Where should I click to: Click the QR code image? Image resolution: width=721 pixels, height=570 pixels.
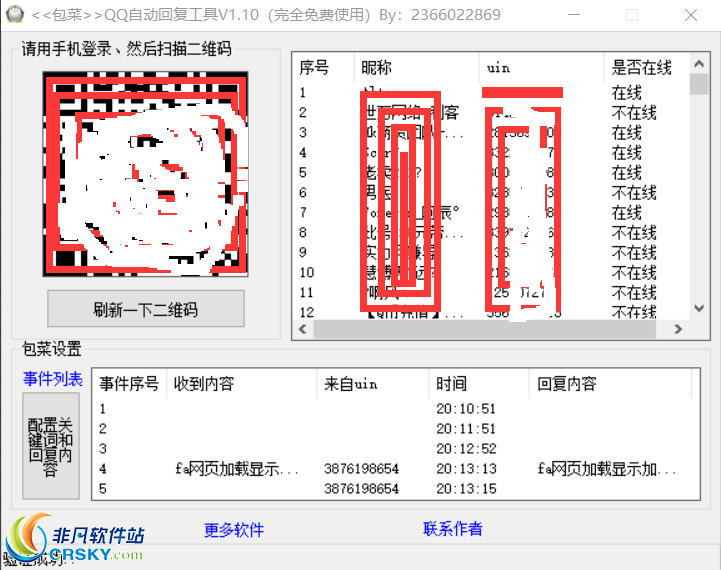[x=145, y=174]
